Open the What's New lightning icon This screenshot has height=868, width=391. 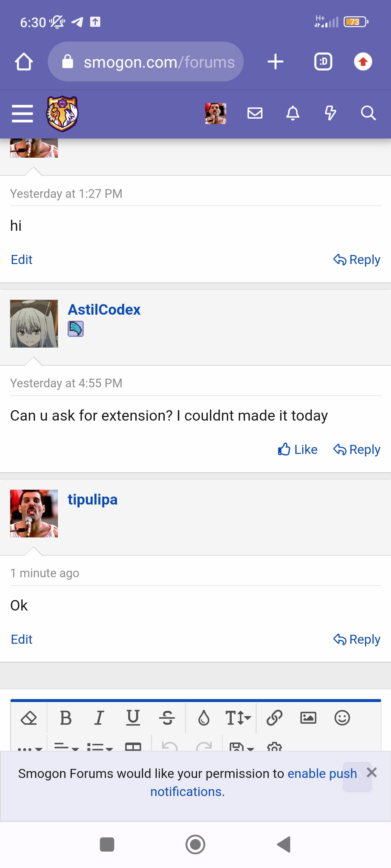330,113
